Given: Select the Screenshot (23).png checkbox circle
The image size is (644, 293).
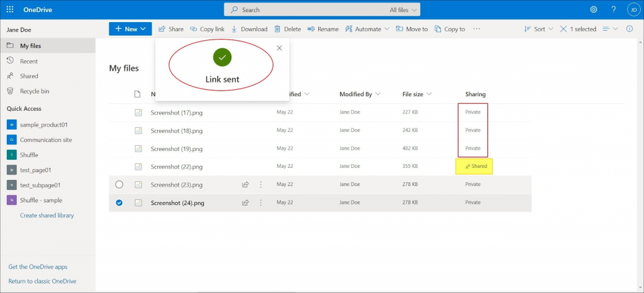Looking at the screenshot, I should pyautogui.click(x=119, y=185).
